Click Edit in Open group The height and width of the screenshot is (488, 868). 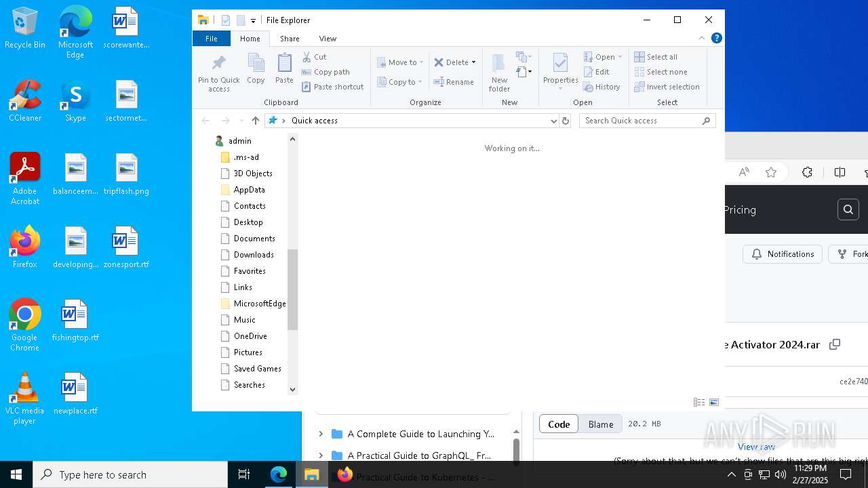[x=596, y=72]
